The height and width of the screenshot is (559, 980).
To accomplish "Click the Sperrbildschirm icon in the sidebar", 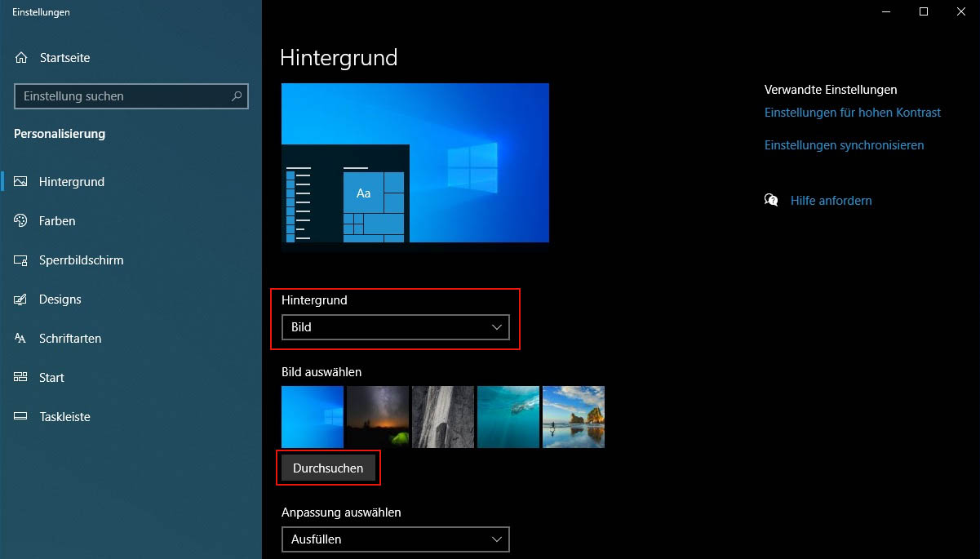I will [x=21, y=260].
